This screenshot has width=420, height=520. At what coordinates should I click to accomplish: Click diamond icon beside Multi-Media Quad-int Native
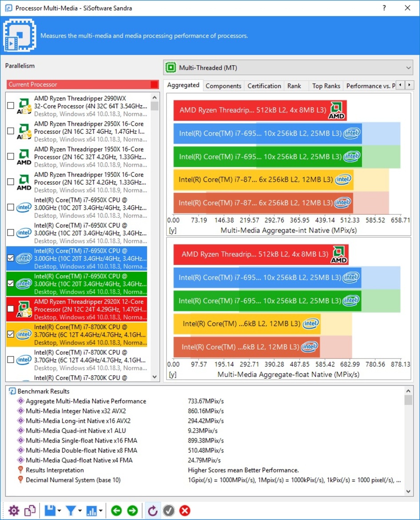pos(20,431)
